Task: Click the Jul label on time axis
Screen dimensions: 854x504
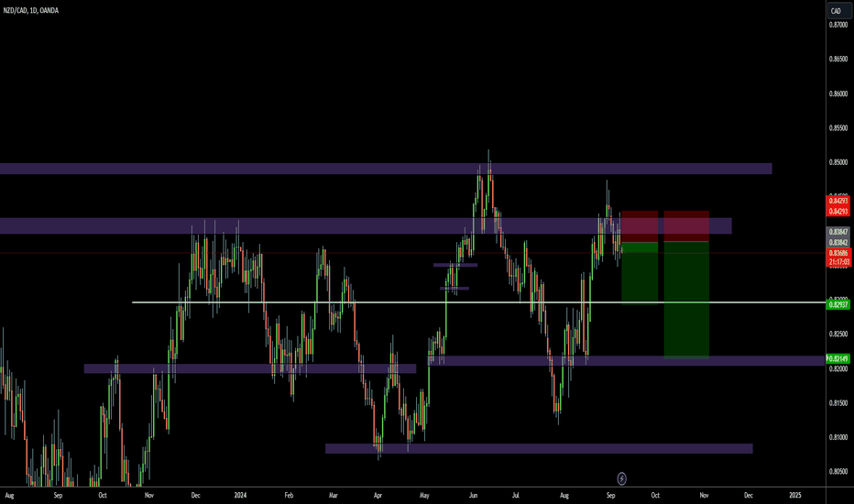Action: pyautogui.click(x=515, y=495)
